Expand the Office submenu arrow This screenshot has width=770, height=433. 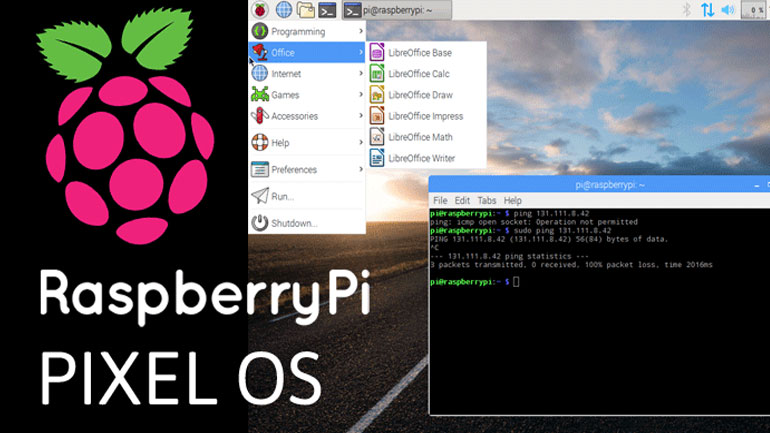(361, 52)
